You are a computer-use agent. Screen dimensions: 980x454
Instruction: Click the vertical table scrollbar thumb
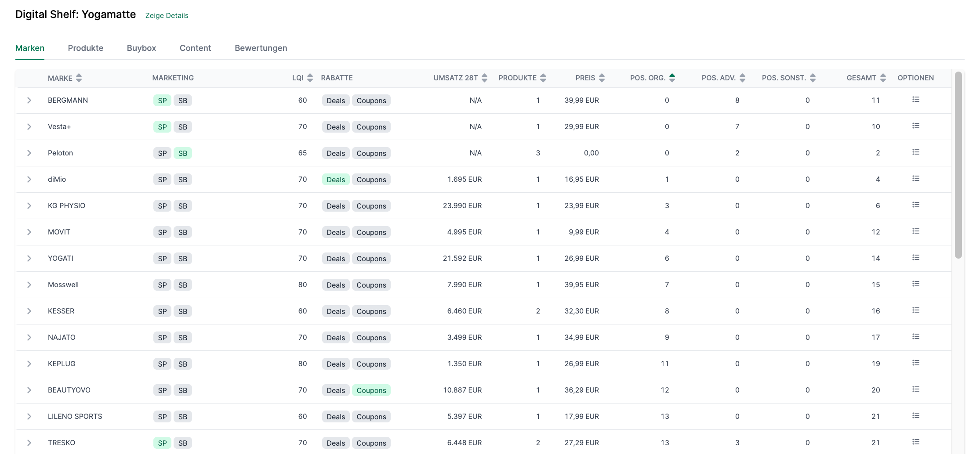pyautogui.click(x=958, y=165)
